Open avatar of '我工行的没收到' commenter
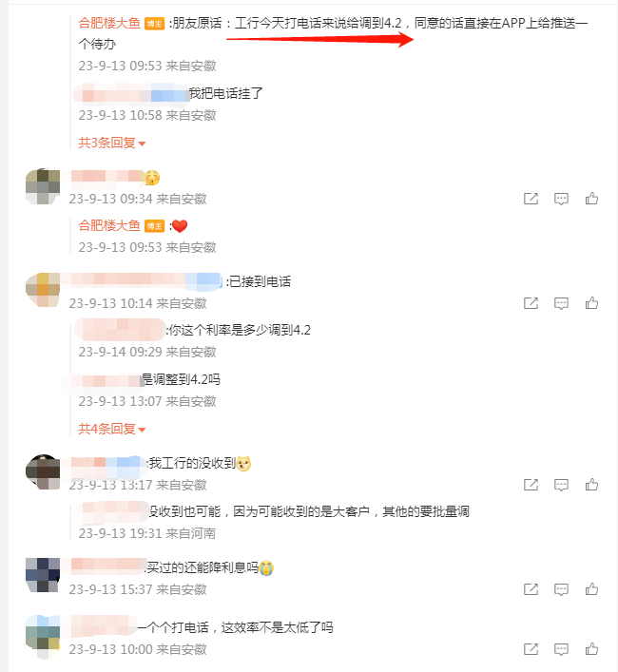This screenshot has height=672, width=618. coord(43,471)
